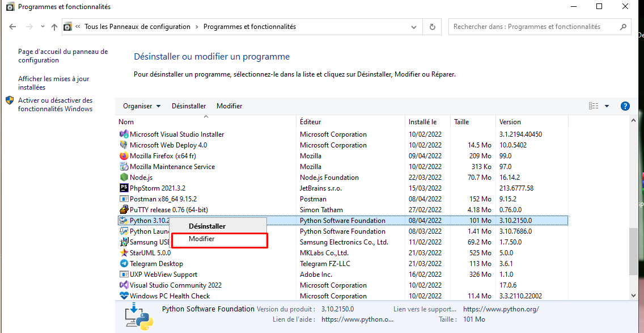Screen dimensions: 644x333
Task: Open help with the blue question mark
Action: pos(625,106)
